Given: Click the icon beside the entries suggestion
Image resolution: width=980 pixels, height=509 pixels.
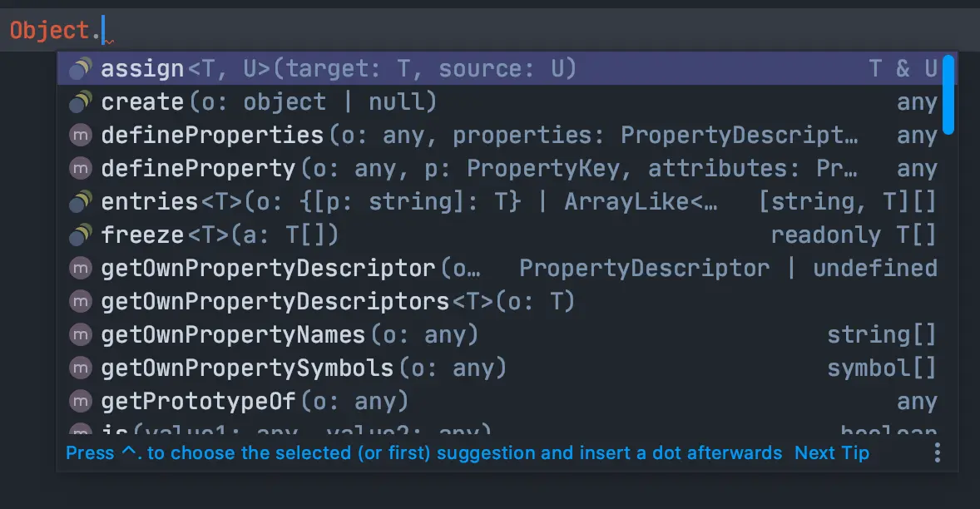Looking at the screenshot, I should click(x=80, y=202).
